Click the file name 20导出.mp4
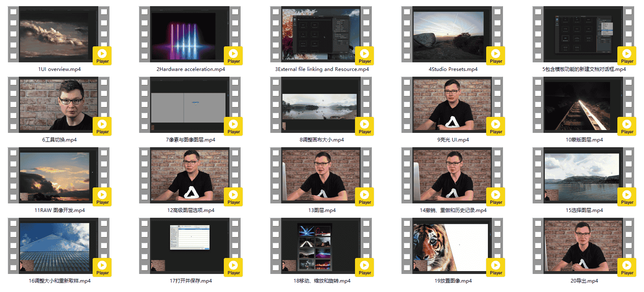644x292 pixels. [x=584, y=281]
